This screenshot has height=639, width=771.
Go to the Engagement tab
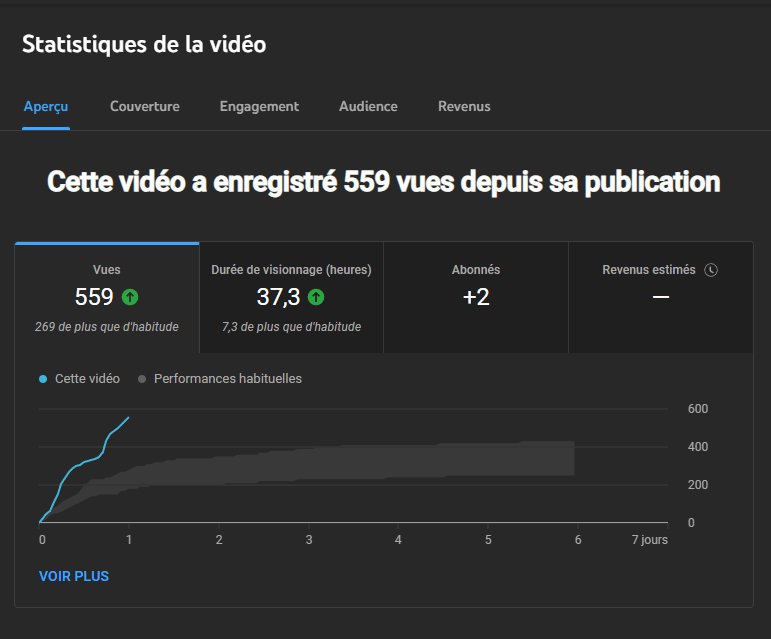pyautogui.click(x=259, y=106)
